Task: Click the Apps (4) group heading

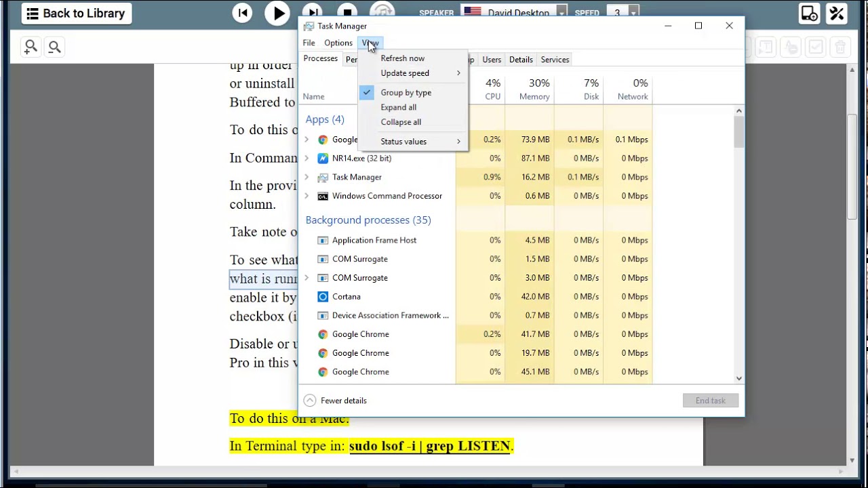Action: (x=325, y=119)
